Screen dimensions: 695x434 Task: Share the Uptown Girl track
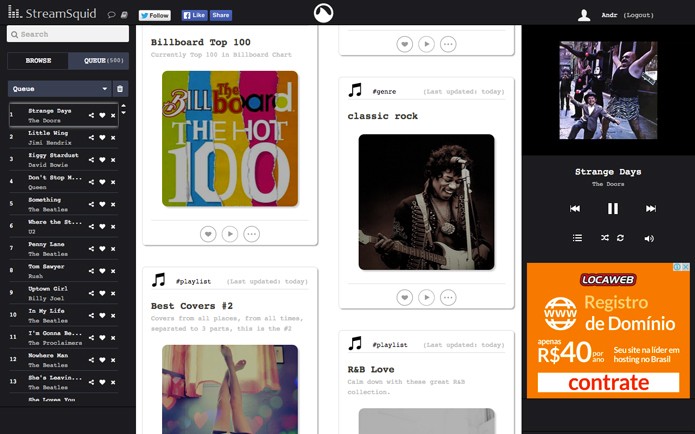point(91,293)
